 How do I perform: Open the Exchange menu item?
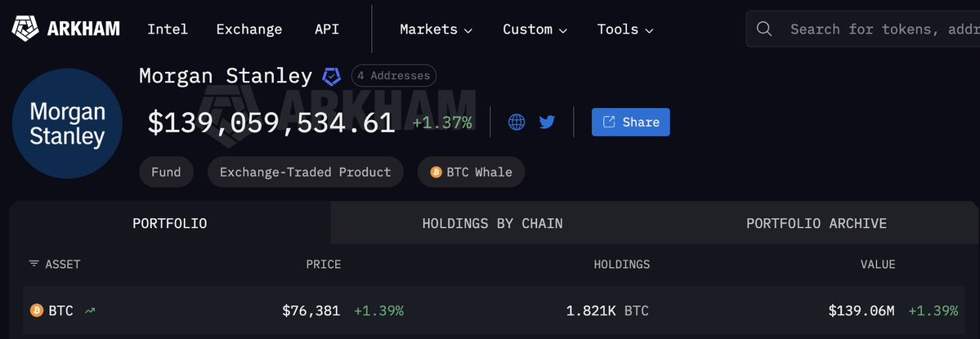point(249,29)
